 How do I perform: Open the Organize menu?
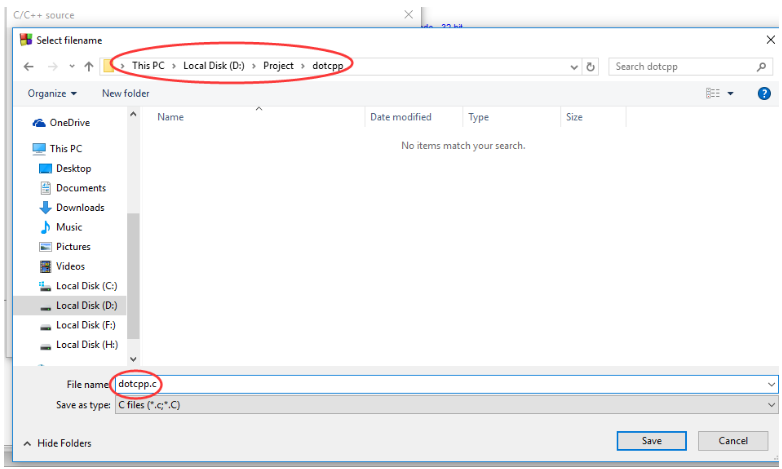coord(52,93)
